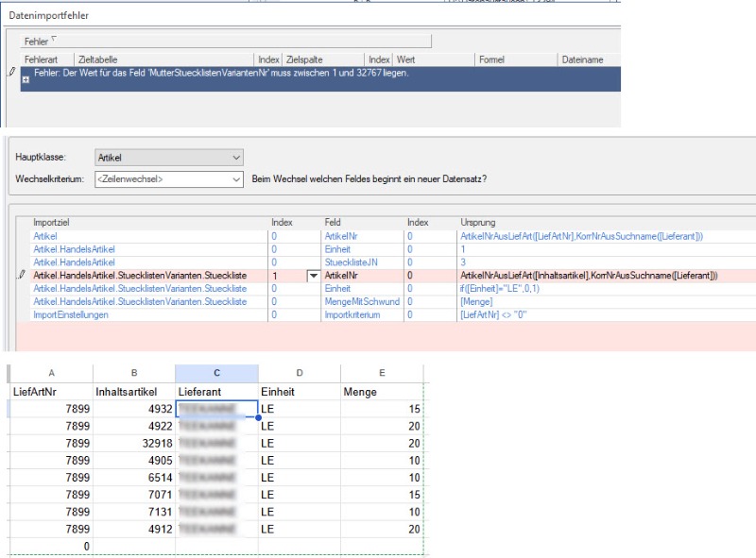This screenshot has height=558, width=756.
Task: Select spreadsheet column C header
Action: point(217,373)
